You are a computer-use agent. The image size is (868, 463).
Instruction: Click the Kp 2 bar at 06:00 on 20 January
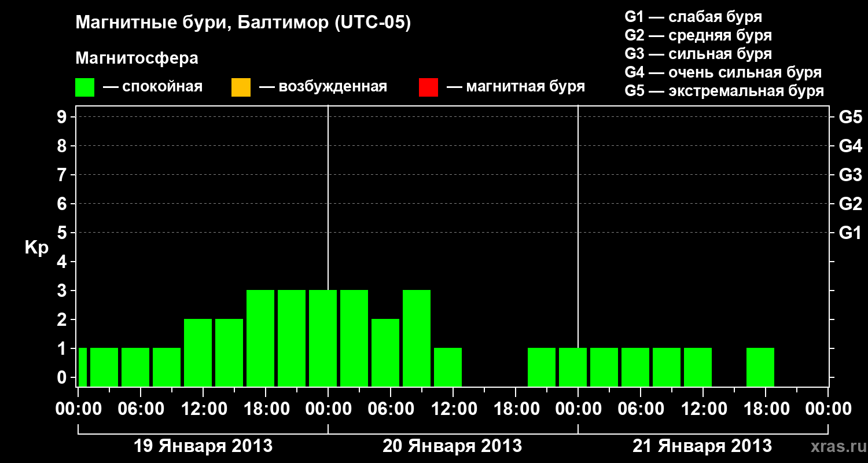click(385, 352)
